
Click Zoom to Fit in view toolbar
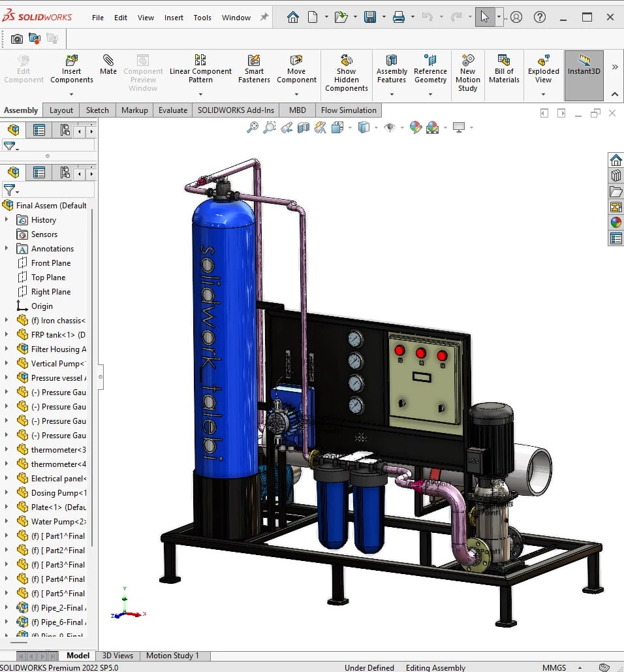pos(253,127)
